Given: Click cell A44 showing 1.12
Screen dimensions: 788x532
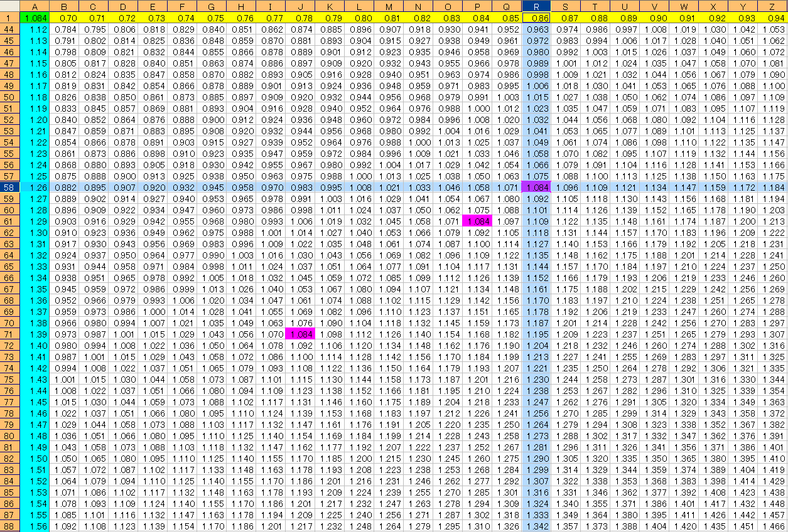Looking at the screenshot, I should pos(35,29).
